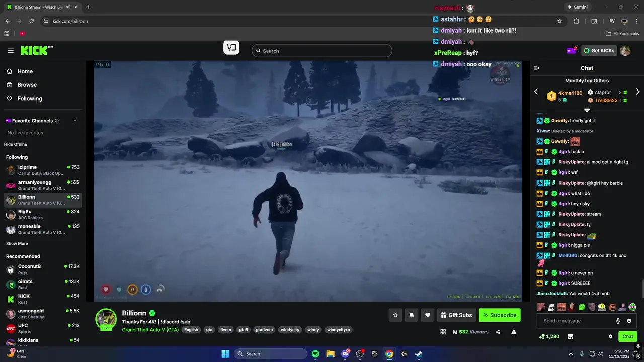Click Show More under Following
This screenshot has height=362, width=644.
click(x=17, y=244)
